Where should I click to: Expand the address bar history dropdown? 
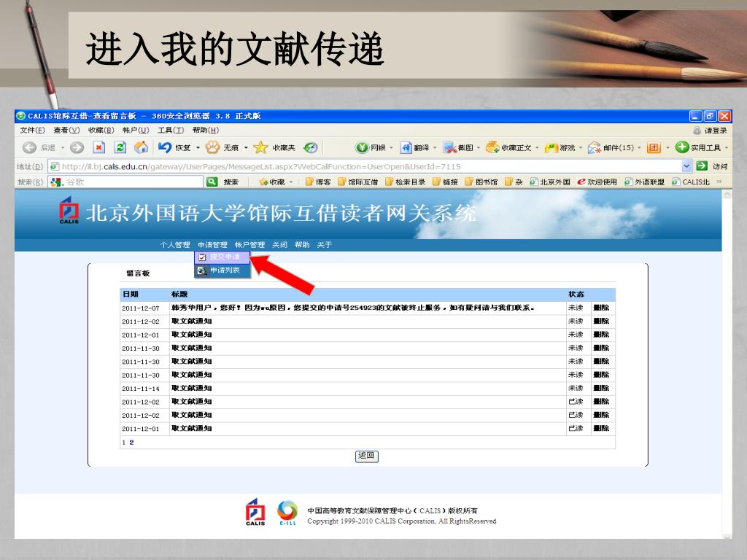tap(686, 166)
